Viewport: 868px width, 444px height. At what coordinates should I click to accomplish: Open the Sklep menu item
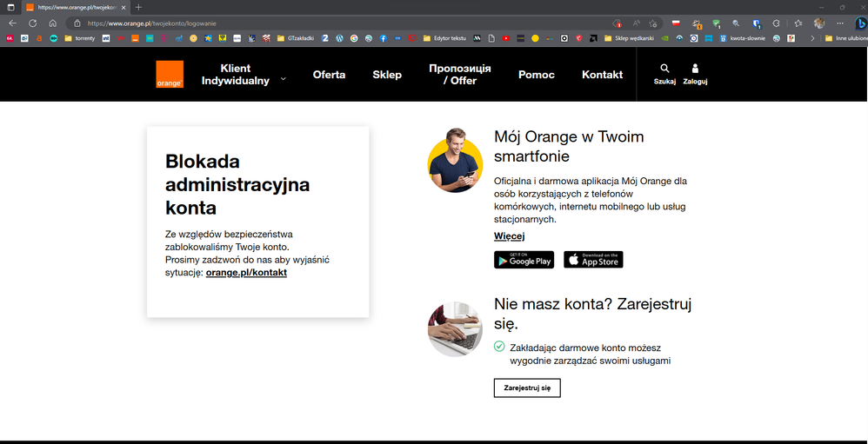pyautogui.click(x=387, y=75)
